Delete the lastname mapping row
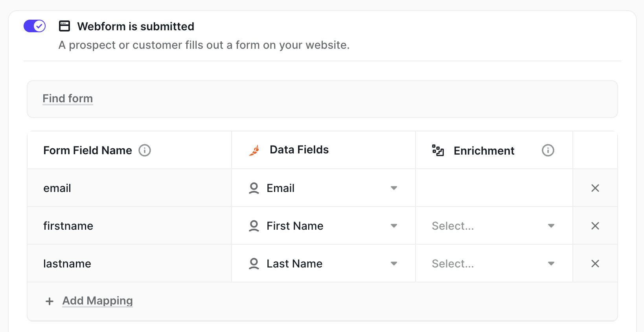644x332 pixels. tap(595, 264)
